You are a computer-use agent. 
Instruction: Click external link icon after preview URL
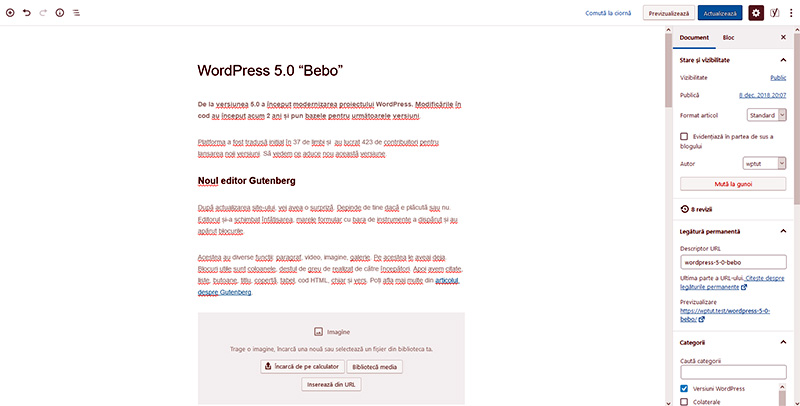[x=702, y=319]
